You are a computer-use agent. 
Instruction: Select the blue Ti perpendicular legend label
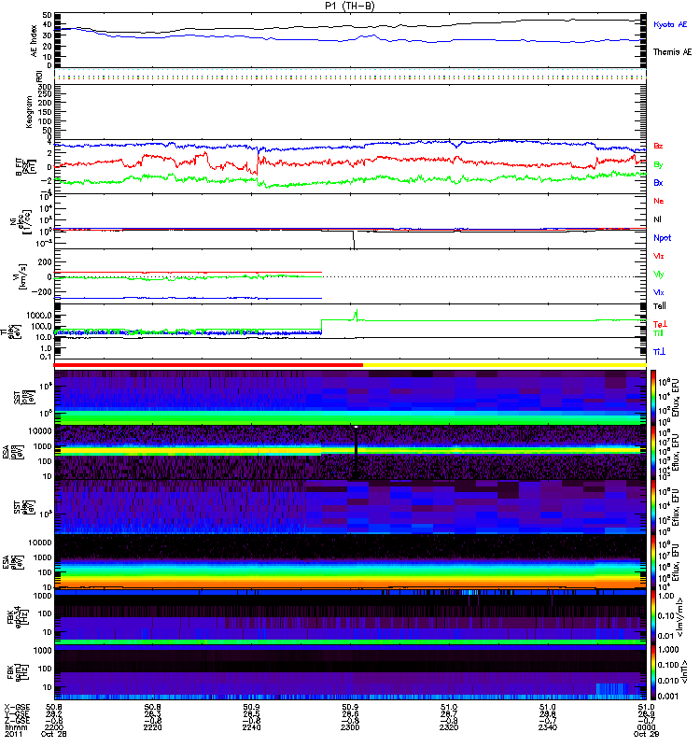[659, 352]
